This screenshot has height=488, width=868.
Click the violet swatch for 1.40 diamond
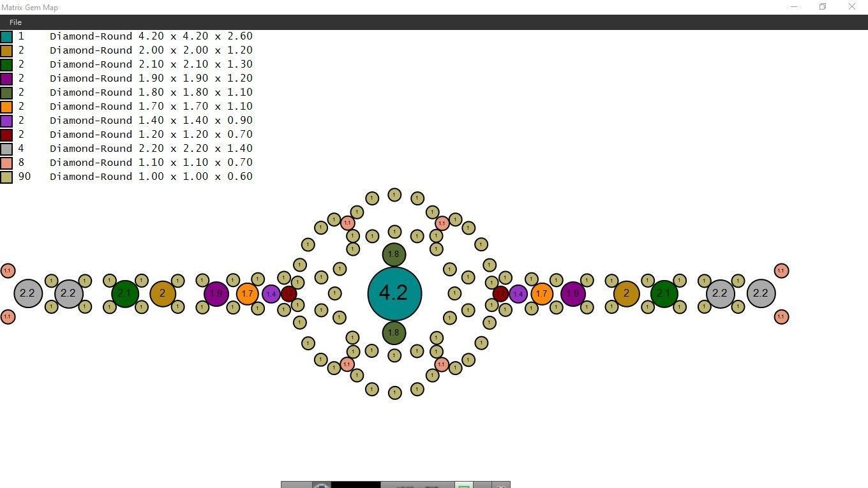6,121
